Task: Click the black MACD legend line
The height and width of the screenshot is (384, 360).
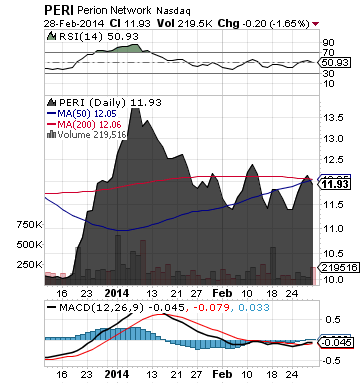Action: pyautogui.click(x=51, y=307)
